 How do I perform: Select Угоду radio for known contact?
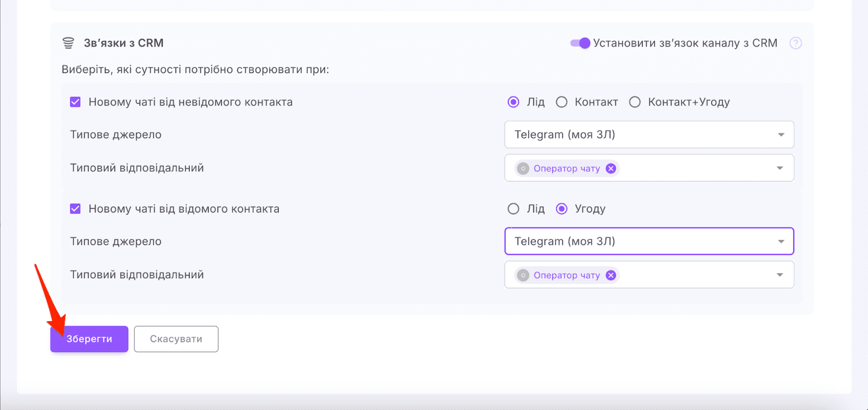pos(561,209)
